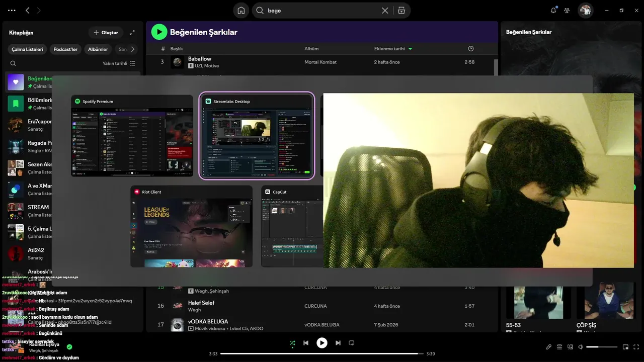This screenshot has height=362, width=644.
Task: Open the play queue
Action: pyautogui.click(x=559, y=347)
